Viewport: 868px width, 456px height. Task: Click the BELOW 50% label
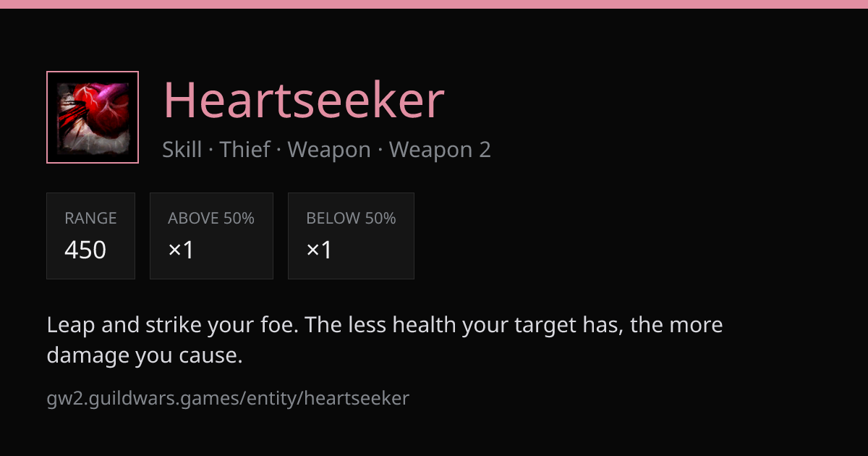[351, 219]
